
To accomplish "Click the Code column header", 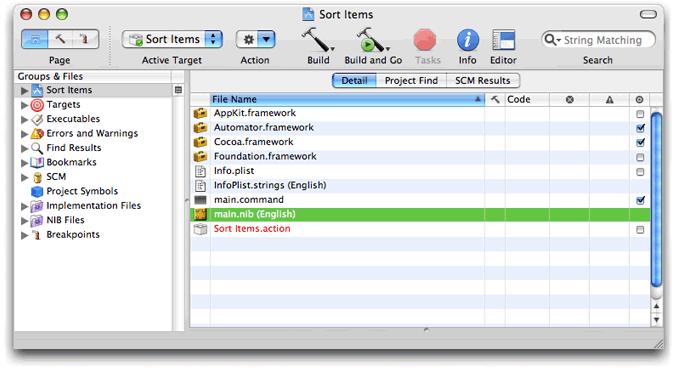I will point(527,99).
